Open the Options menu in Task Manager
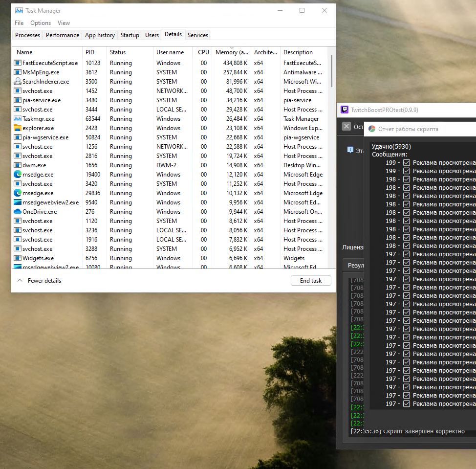Viewport: 476px width, 469px height. [x=41, y=23]
